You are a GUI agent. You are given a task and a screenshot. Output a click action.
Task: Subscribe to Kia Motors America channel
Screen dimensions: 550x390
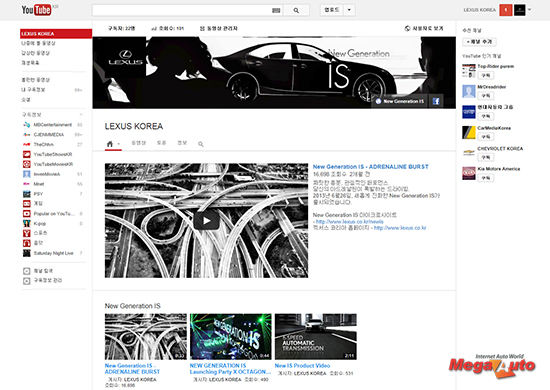(485, 178)
